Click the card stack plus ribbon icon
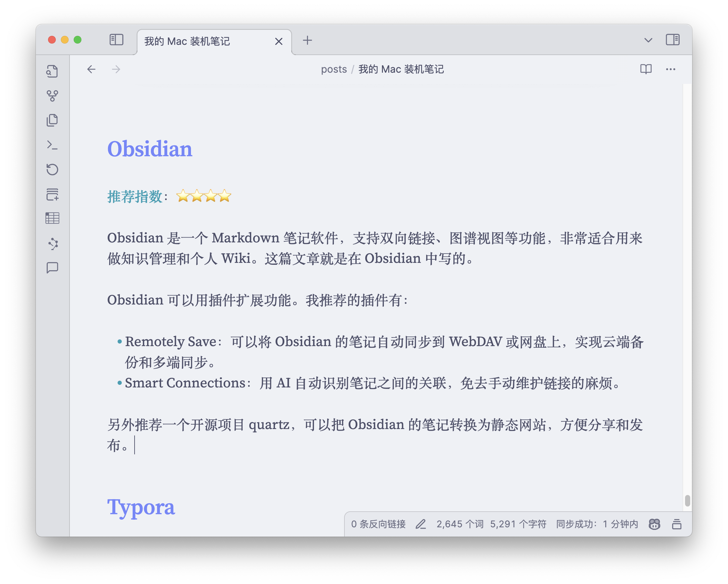This screenshot has height=584, width=728. point(52,194)
